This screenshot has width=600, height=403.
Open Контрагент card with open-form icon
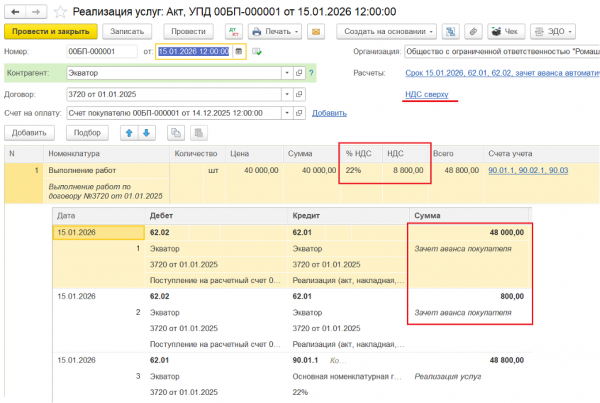pos(298,73)
